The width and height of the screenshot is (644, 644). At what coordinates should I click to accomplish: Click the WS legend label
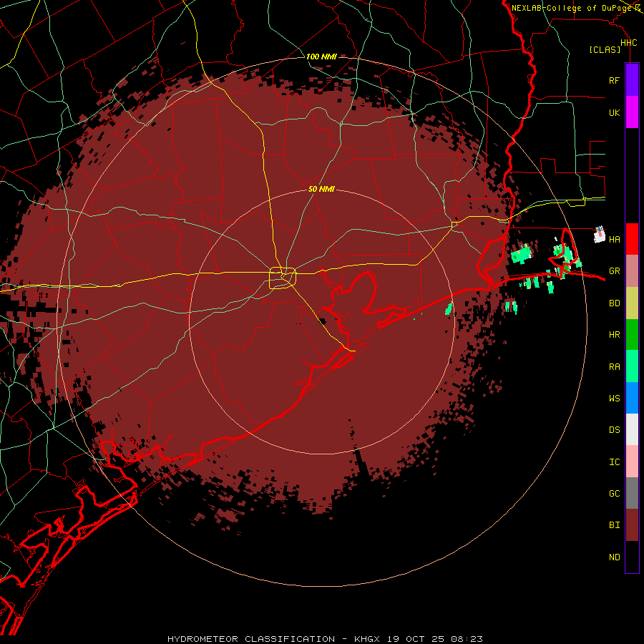coord(614,398)
